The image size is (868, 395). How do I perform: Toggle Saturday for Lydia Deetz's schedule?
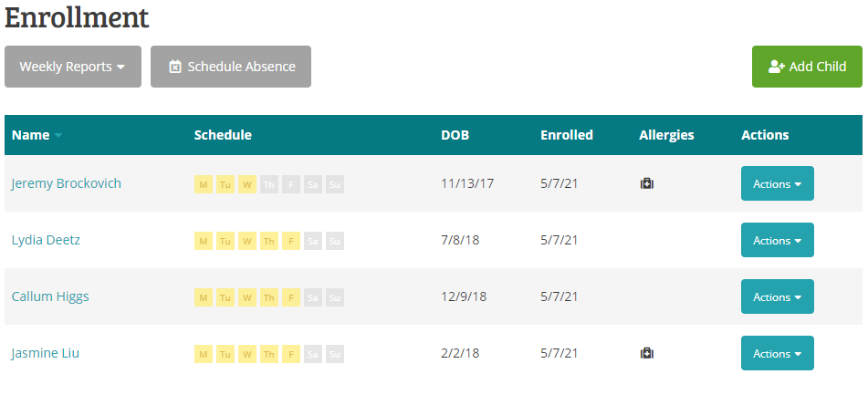point(313,241)
